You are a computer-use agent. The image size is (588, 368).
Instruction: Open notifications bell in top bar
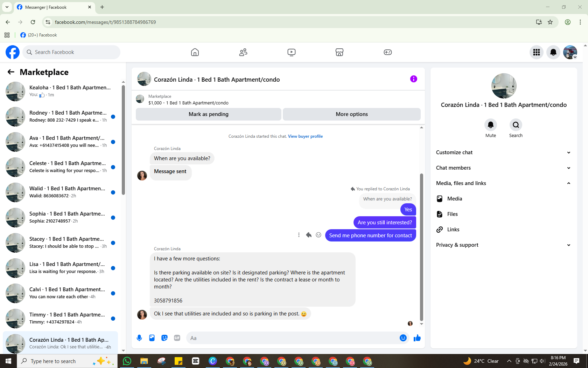click(553, 52)
